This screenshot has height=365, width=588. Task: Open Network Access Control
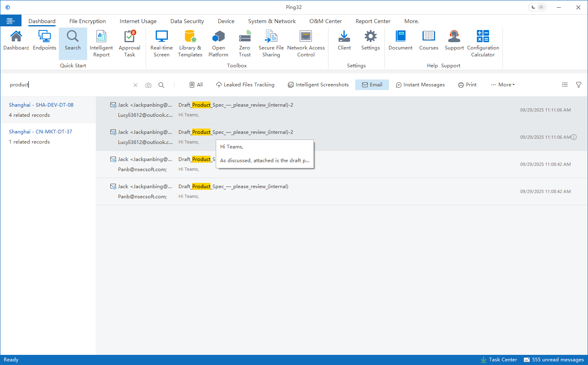point(306,43)
